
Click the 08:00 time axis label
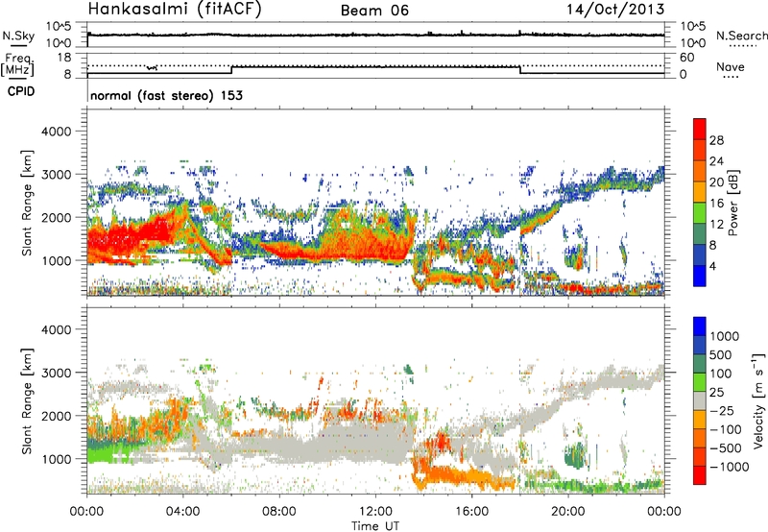279,512
